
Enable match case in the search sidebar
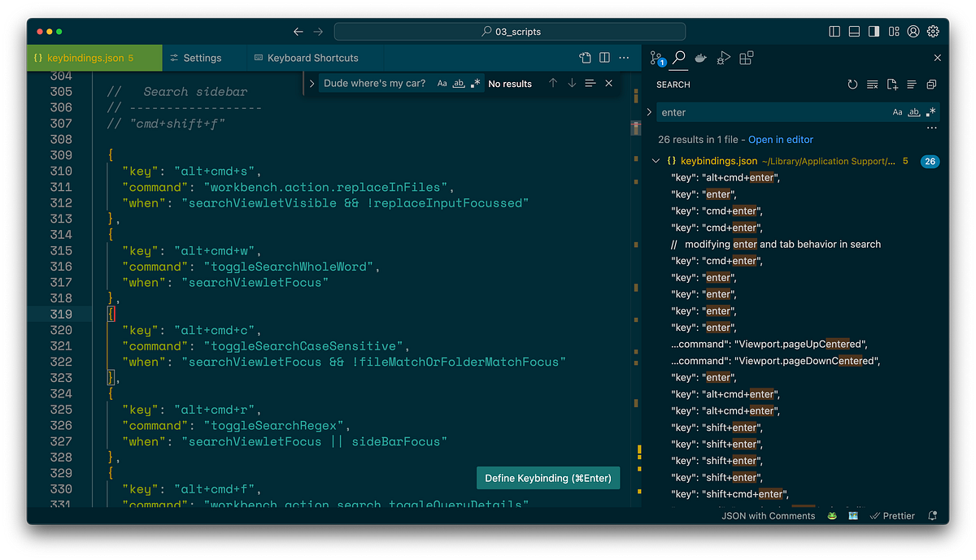897,111
